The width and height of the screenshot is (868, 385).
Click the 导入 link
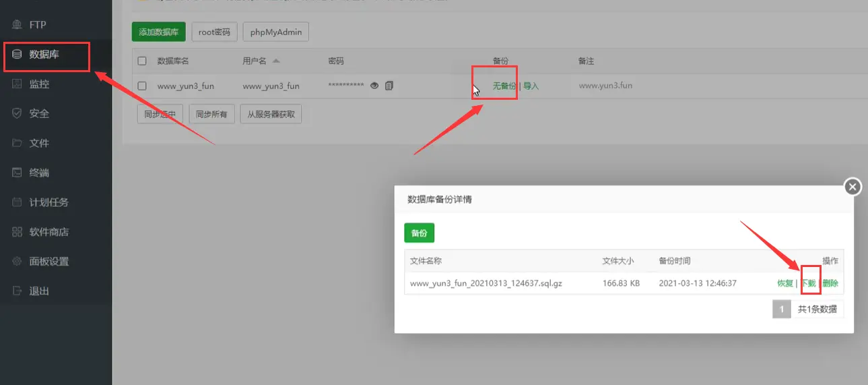click(x=531, y=86)
